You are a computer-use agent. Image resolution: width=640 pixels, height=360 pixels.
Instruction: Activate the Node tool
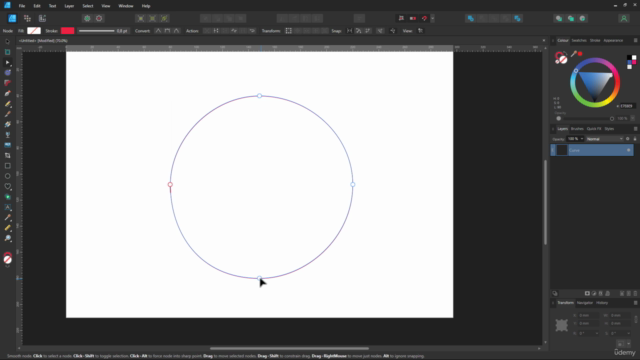pos(7,62)
